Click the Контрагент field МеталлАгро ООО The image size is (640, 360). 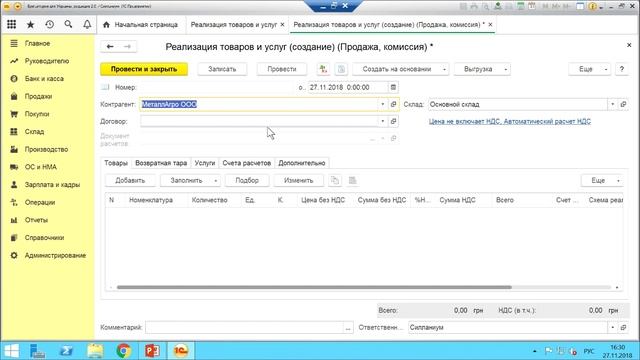(x=259, y=104)
